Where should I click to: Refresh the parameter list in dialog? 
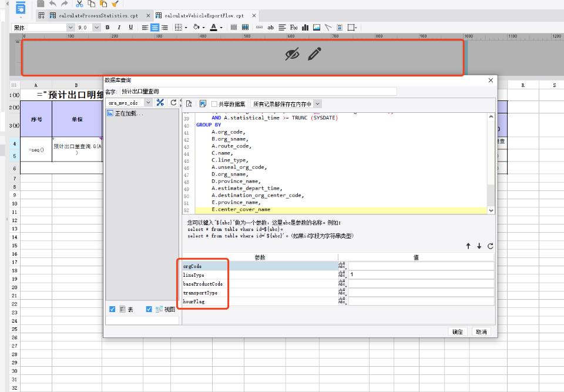point(491,246)
